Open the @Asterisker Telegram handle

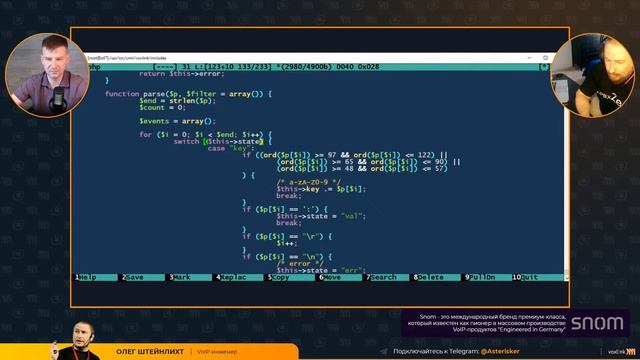500,351
